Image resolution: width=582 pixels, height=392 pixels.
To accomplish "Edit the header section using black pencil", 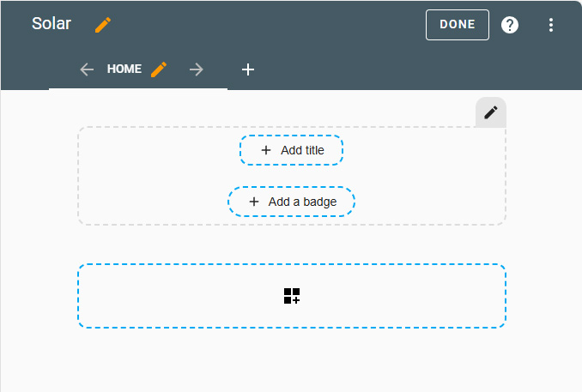I will pos(491,112).
